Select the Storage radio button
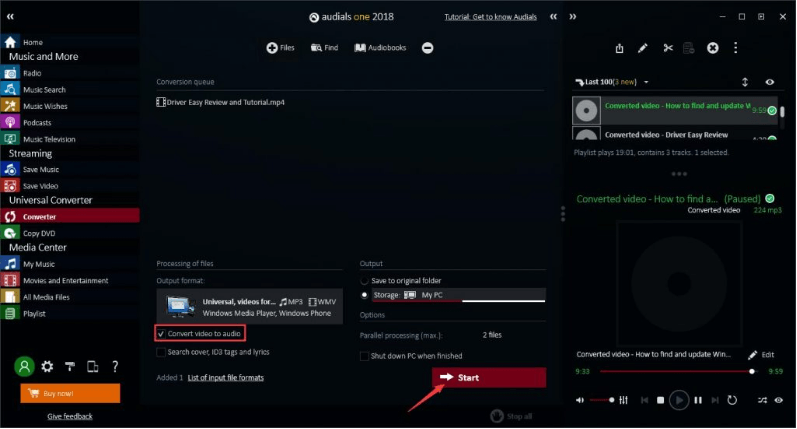The height and width of the screenshot is (429, 797). [364, 295]
